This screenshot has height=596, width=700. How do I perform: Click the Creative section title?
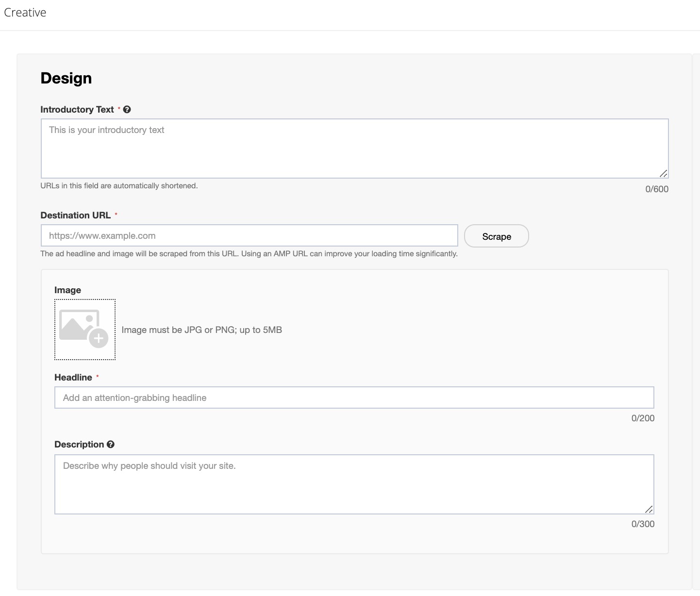coord(25,13)
